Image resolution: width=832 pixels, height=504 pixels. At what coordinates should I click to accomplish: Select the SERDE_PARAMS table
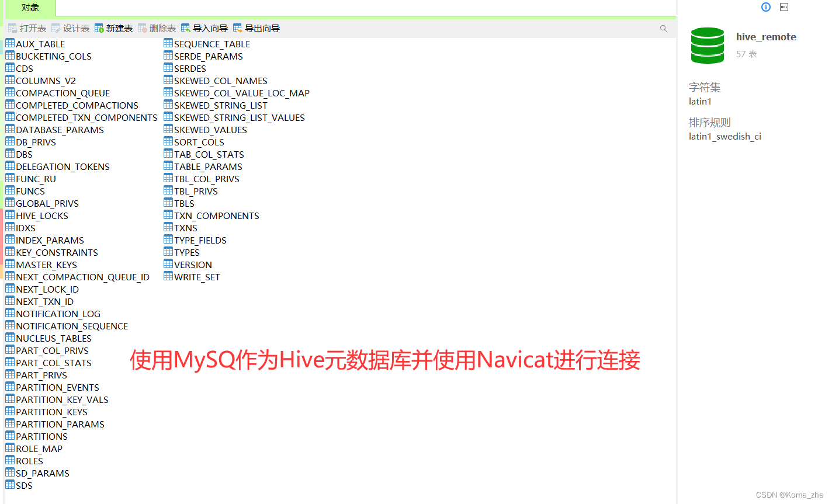(x=209, y=56)
